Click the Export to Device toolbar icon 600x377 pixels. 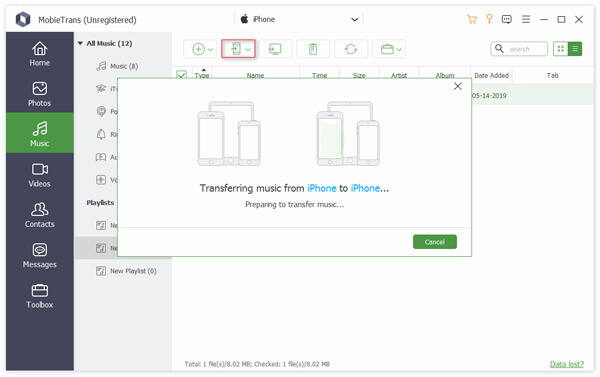click(236, 49)
